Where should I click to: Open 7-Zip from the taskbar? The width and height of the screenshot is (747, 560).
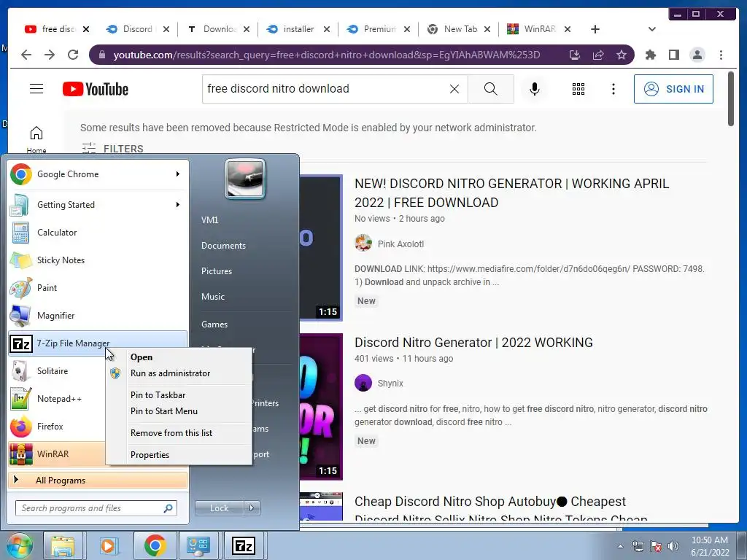click(244, 545)
